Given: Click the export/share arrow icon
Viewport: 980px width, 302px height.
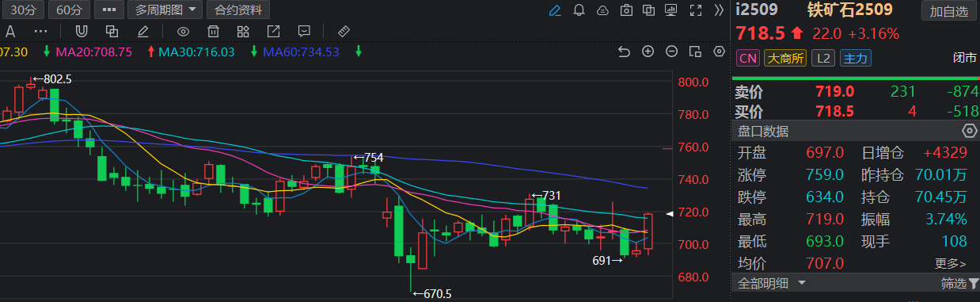Looking at the screenshot, I should [x=274, y=32].
